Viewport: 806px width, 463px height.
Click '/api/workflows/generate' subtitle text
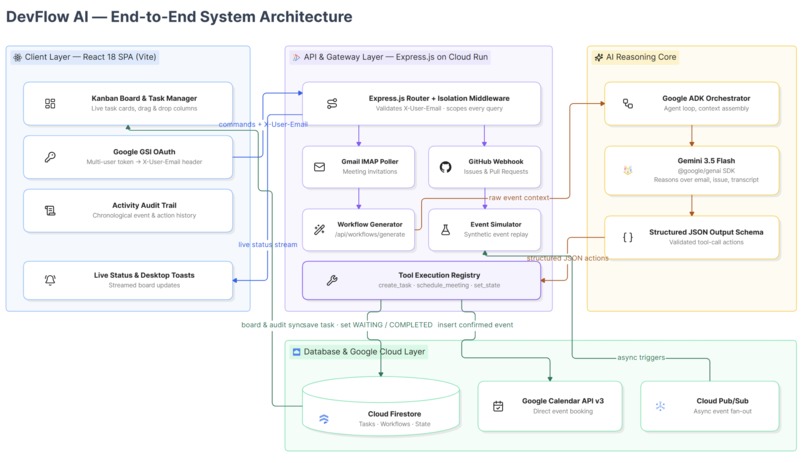(370, 234)
